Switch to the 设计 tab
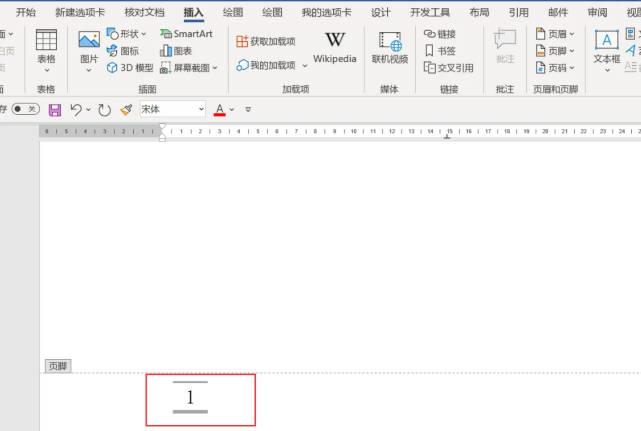Screen dimensions: 641x431 click(x=381, y=12)
